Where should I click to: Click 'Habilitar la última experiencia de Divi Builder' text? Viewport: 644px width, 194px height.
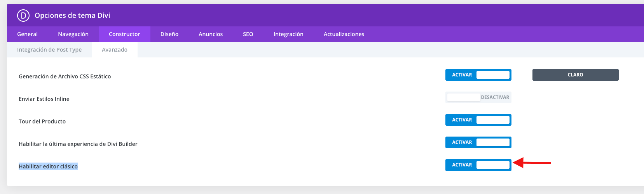pos(78,144)
